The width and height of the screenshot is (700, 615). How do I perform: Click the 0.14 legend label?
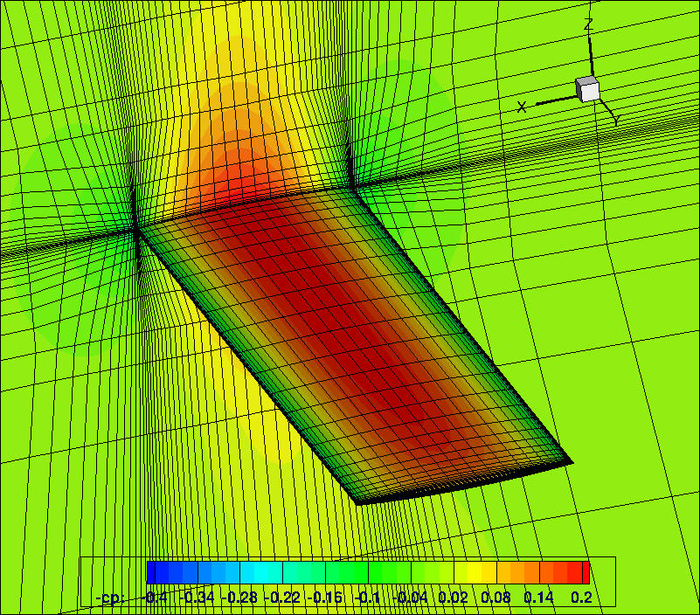[539, 598]
